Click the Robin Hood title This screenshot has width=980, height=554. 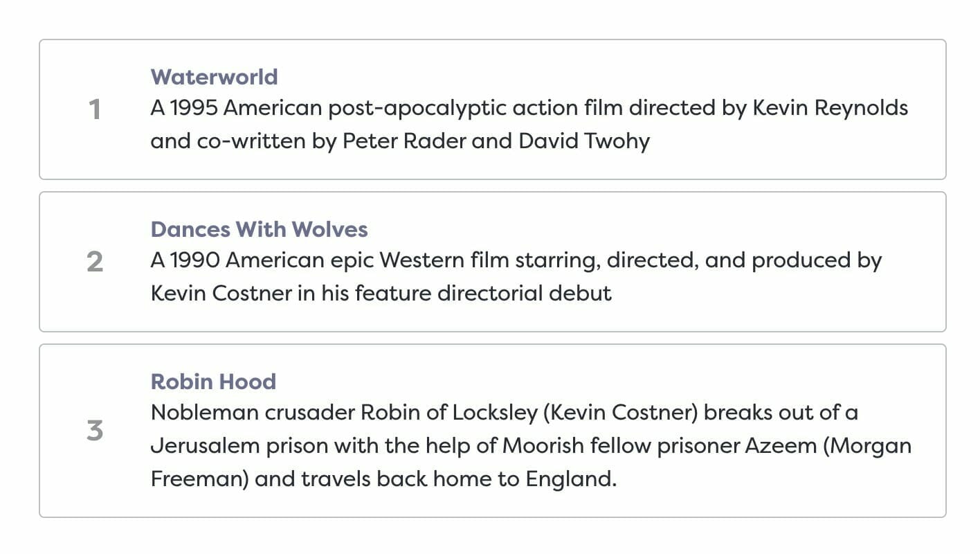[213, 382]
